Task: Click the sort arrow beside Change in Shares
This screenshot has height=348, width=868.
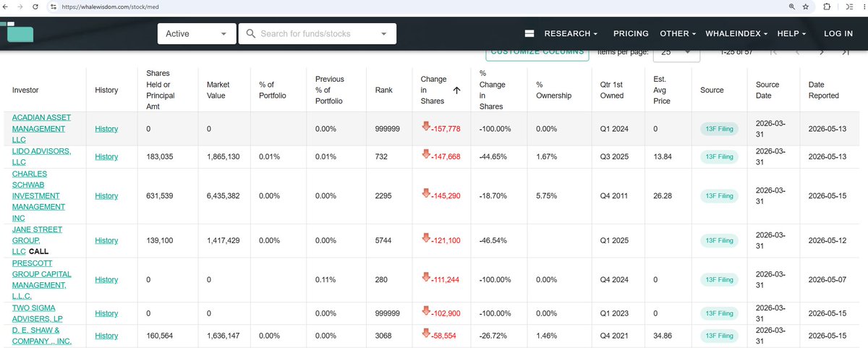Action: click(x=456, y=90)
